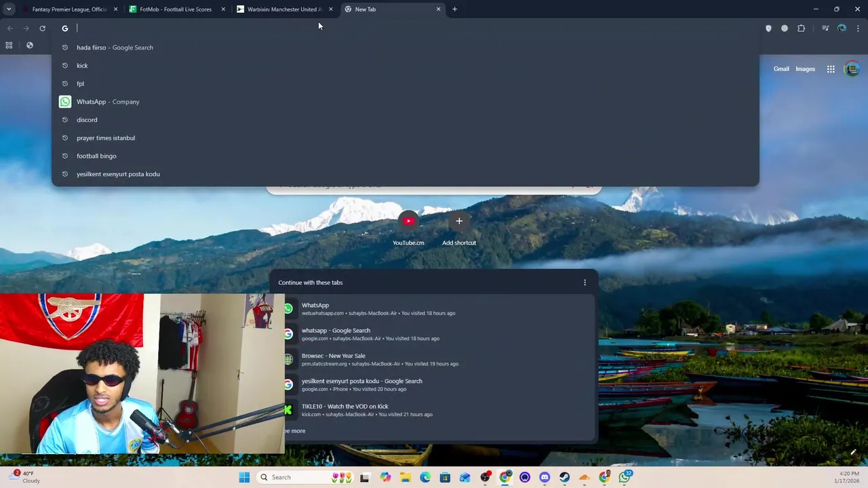The width and height of the screenshot is (868, 488).
Task: Open a new tab with plus button
Action: (x=455, y=9)
